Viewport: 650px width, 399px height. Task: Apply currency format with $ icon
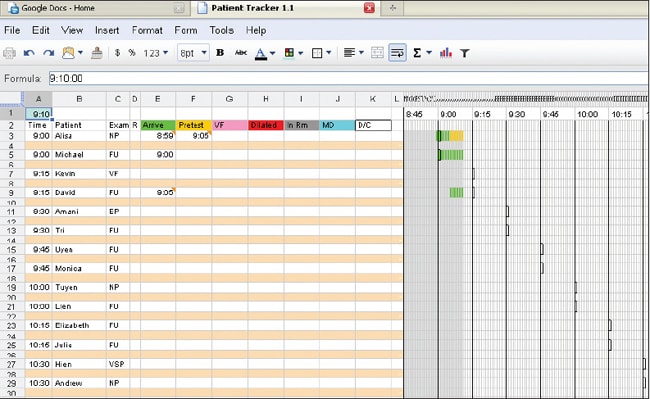[x=118, y=53]
